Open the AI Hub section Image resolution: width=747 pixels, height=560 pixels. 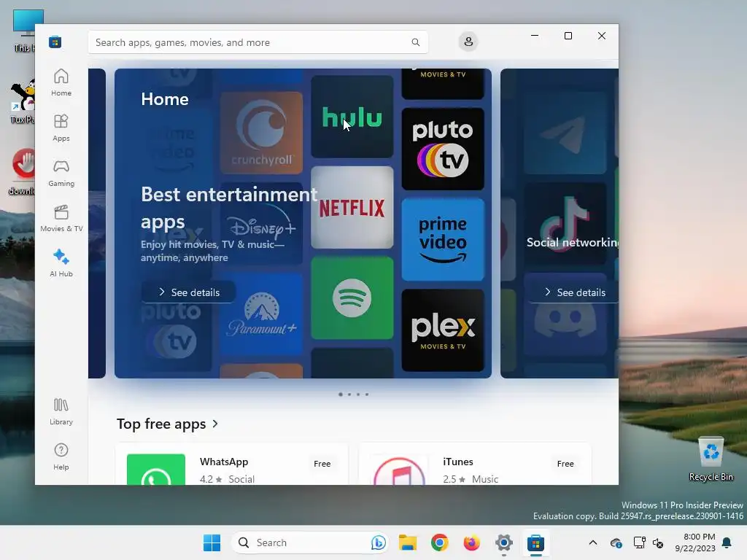61,262
